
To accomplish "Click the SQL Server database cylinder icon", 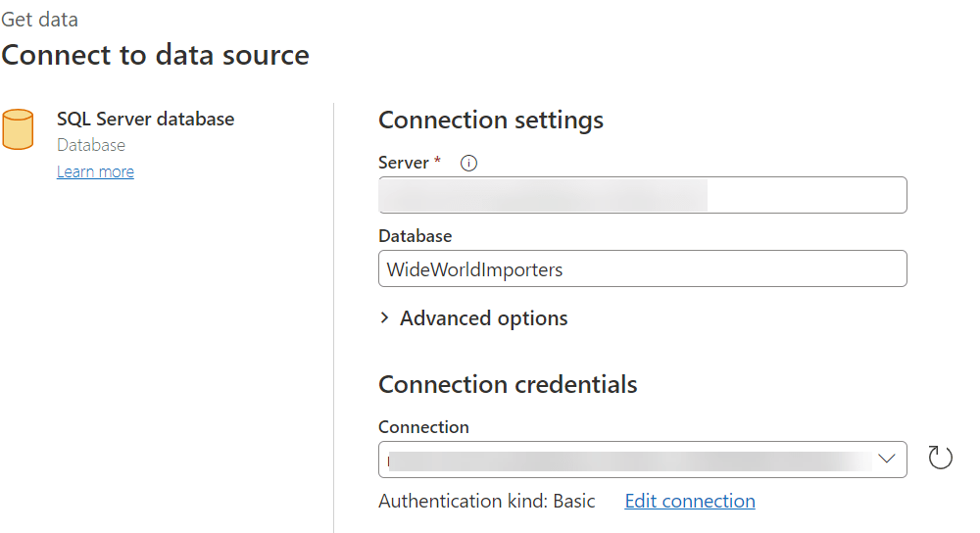I will (18, 129).
